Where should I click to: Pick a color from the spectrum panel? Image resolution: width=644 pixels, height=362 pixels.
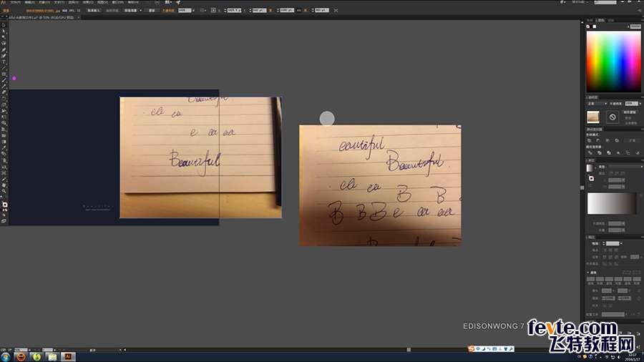point(613,62)
